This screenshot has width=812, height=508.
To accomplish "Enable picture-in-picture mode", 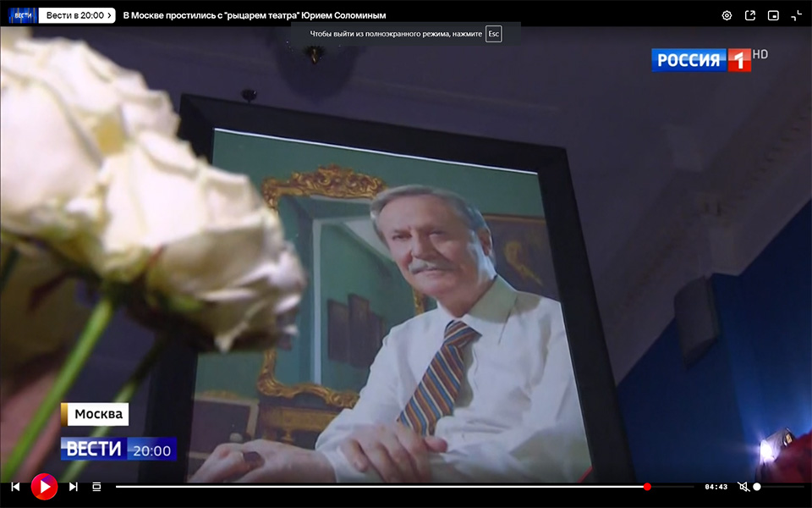I will [x=773, y=15].
